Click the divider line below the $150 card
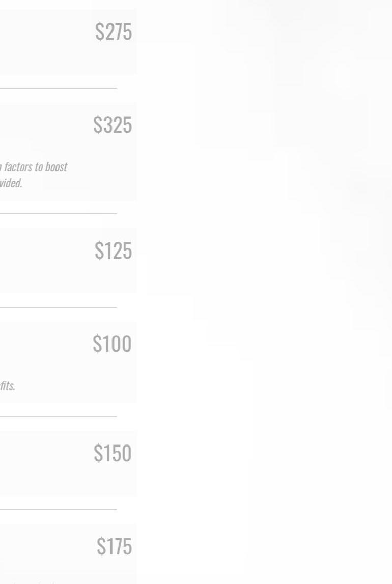This screenshot has width=392, height=584. (58, 510)
